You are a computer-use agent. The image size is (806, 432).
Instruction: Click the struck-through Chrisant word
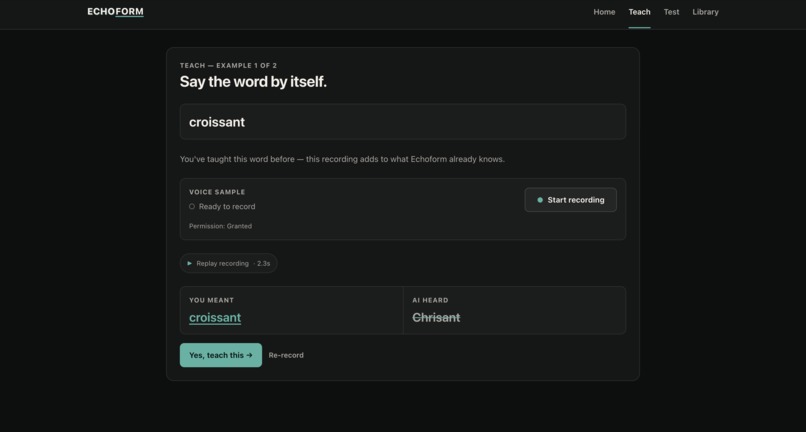point(436,318)
